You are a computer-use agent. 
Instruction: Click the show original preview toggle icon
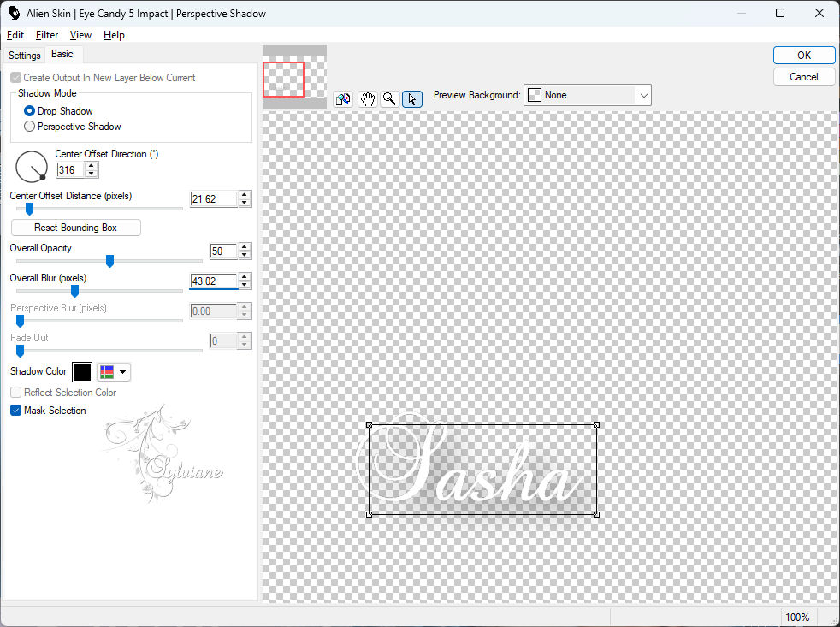343,99
